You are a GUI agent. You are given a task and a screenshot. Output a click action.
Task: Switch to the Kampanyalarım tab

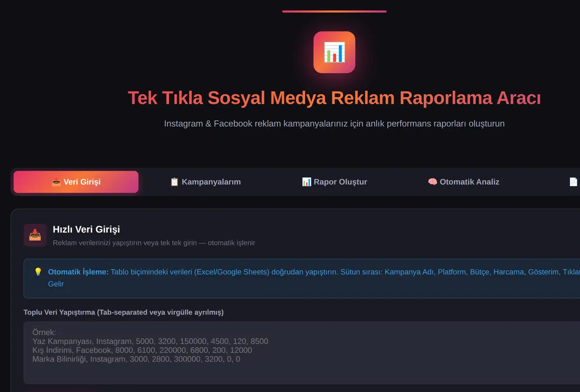(205, 182)
